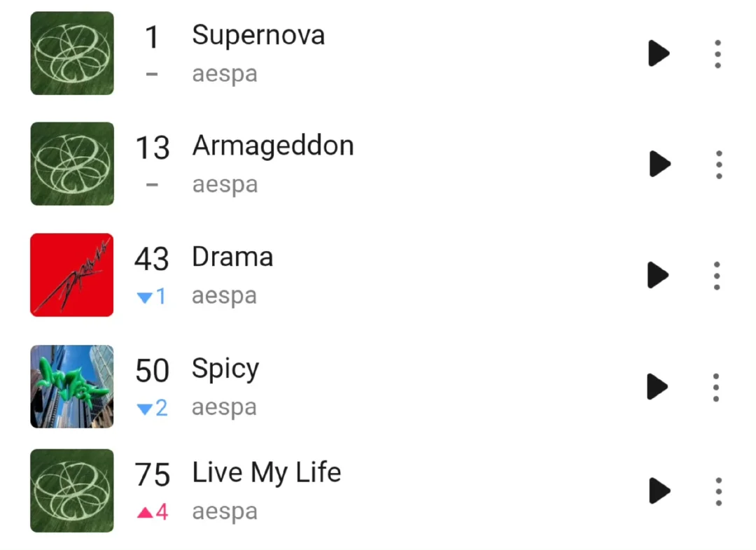Open aespa artist link under Spicy
Screen dimensions: 756x550
tap(224, 407)
